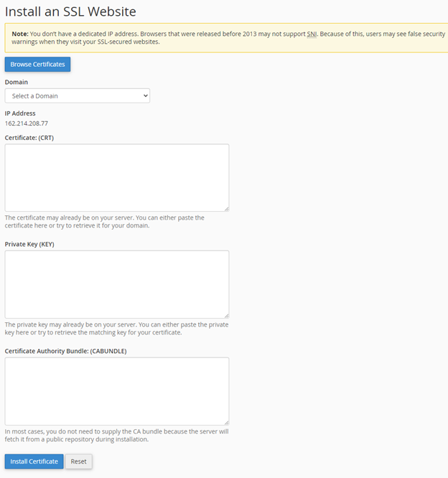This screenshot has width=448, height=478.
Task: Click inside the Private Key (KEY) text area
Action: tap(117, 284)
